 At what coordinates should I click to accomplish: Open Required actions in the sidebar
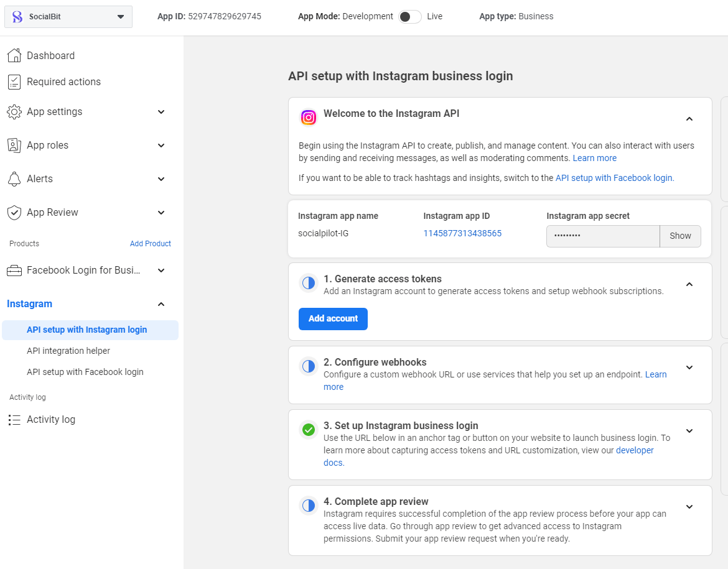tap(63, 81)
